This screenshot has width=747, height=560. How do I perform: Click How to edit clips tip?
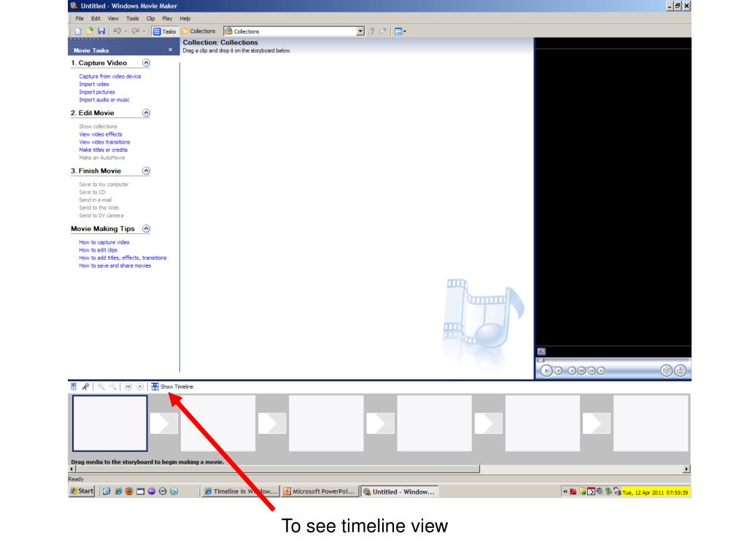point(98,250)
